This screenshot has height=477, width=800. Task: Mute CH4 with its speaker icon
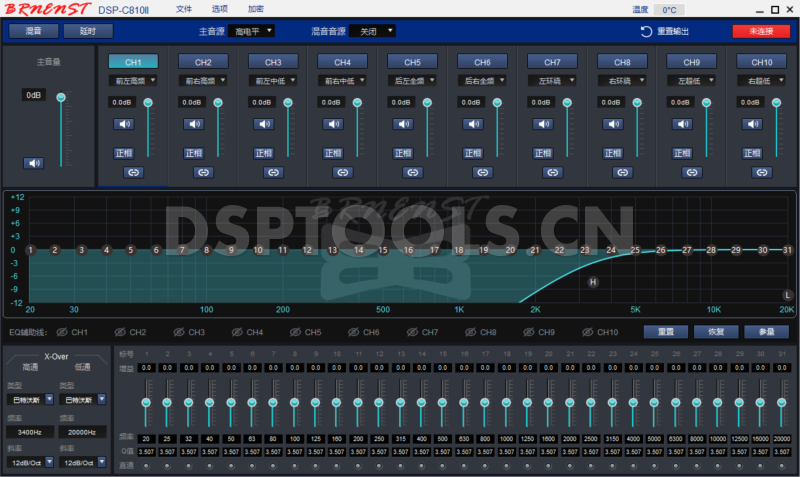(334, 124)
